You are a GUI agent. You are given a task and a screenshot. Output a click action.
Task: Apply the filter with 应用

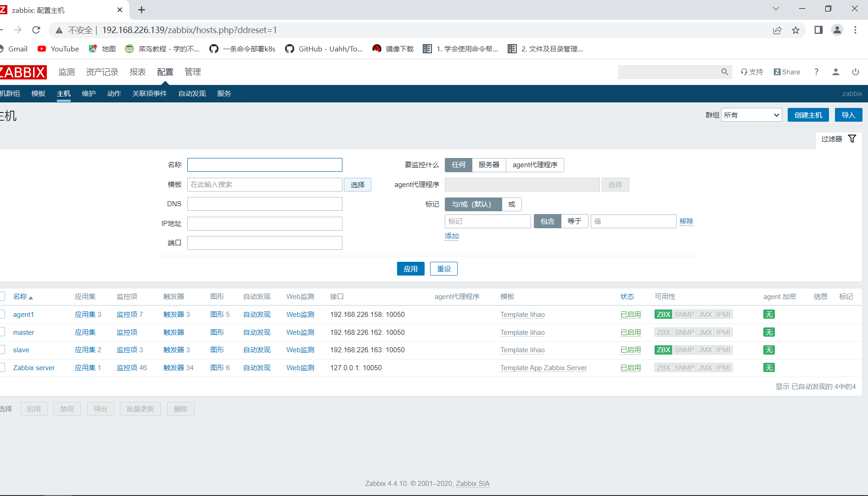pyautogui.click(x=410, y=269)
